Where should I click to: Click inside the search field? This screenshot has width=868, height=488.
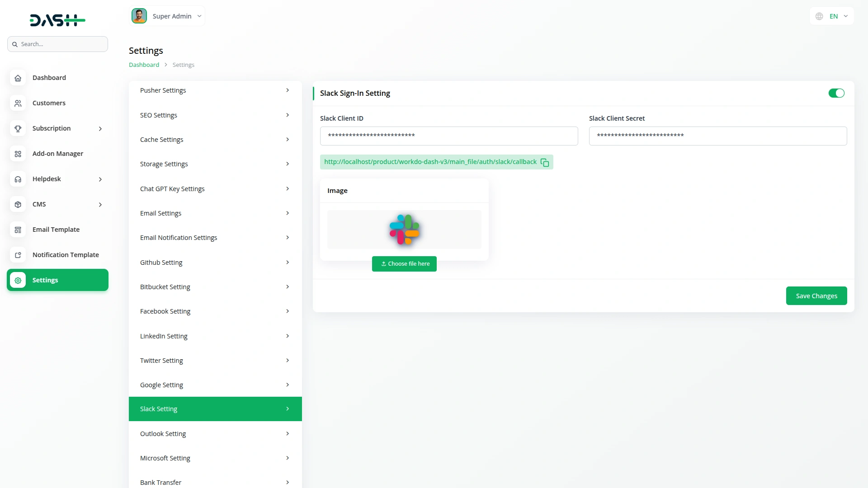pos(57,44)
